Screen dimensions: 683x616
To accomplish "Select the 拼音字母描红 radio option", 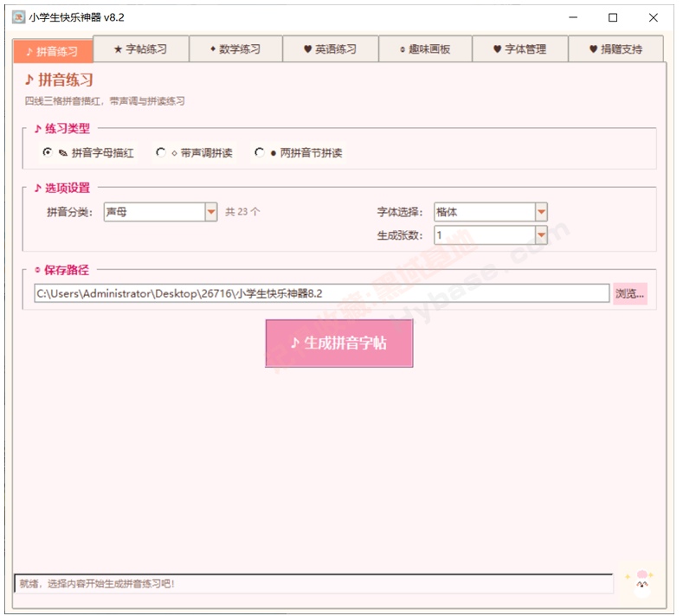I will point(88,153).
